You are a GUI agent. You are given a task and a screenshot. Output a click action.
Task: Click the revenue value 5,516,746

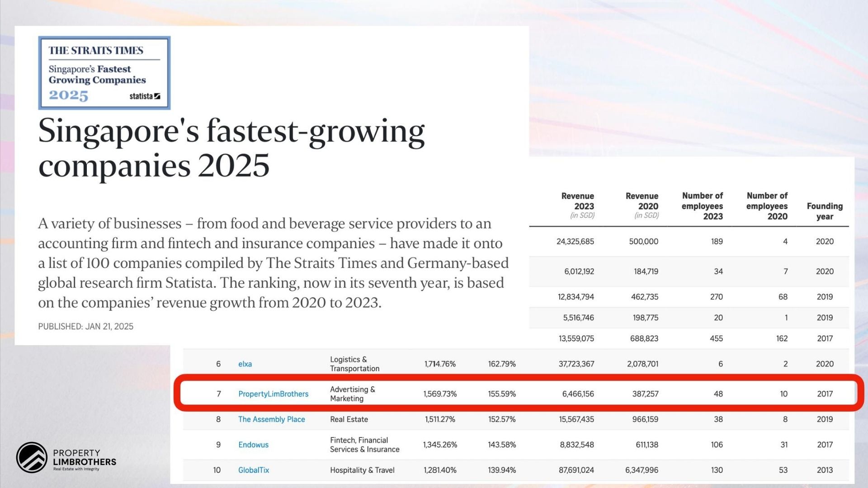coord(578,318)
